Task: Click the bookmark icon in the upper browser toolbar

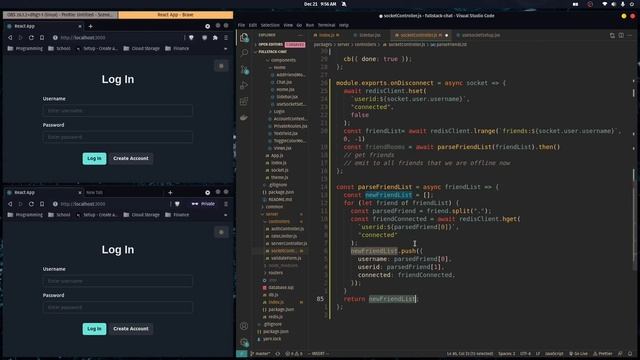Action: coord(42,38)
